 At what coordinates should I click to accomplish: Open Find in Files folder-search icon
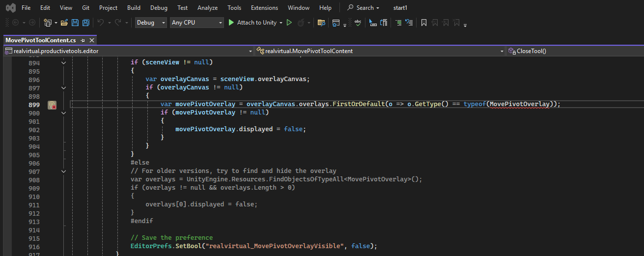(x=321, y=23)
